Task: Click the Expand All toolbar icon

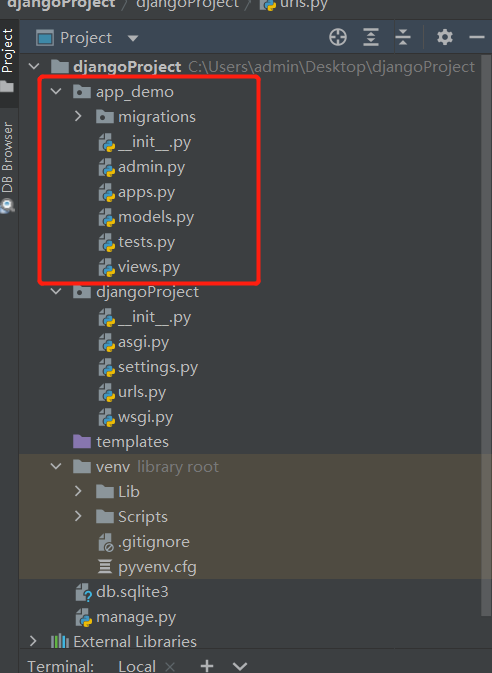Action: click(371, 37)
